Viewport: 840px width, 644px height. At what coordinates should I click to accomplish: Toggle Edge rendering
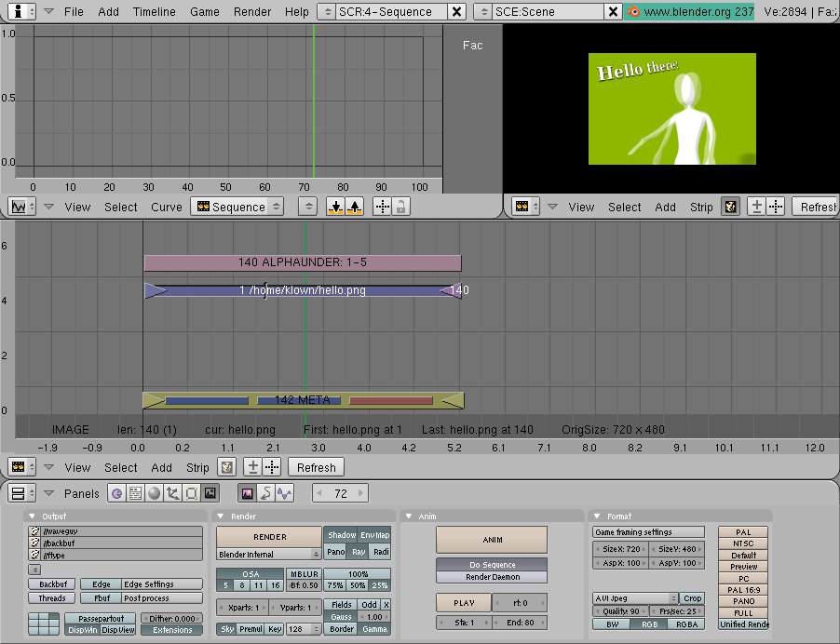(x=101, y=584)
